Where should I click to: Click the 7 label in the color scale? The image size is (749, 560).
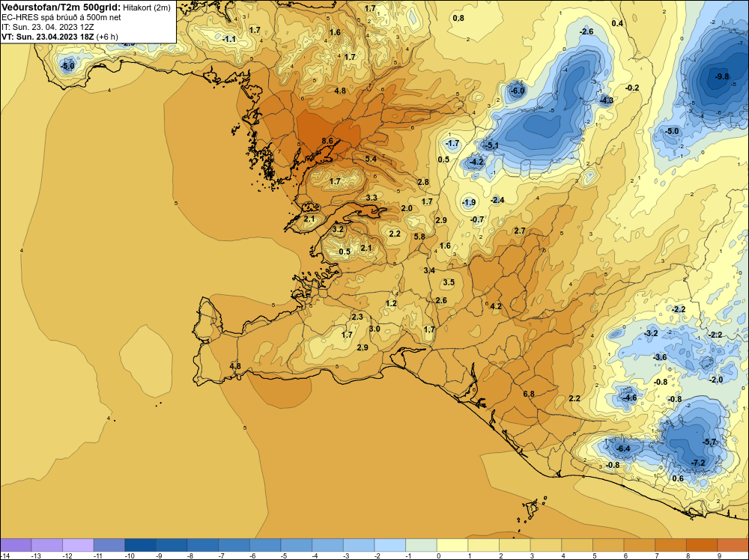[x=657, y=556]
